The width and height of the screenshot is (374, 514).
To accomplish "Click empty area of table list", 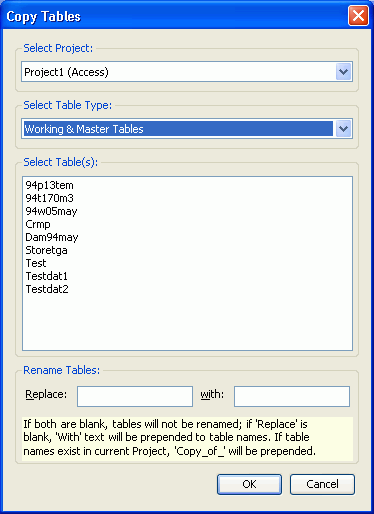I will [187, 322].
